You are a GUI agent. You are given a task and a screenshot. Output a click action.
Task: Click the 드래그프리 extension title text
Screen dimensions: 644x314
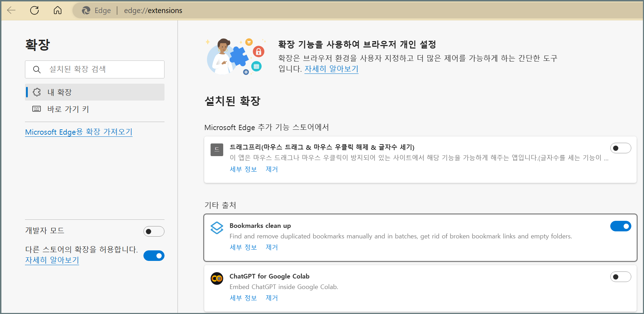(x=322, y=147)
